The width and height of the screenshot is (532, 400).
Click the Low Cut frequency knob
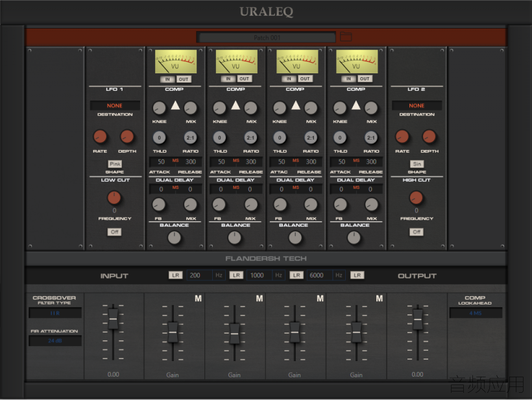pos(114,197)
